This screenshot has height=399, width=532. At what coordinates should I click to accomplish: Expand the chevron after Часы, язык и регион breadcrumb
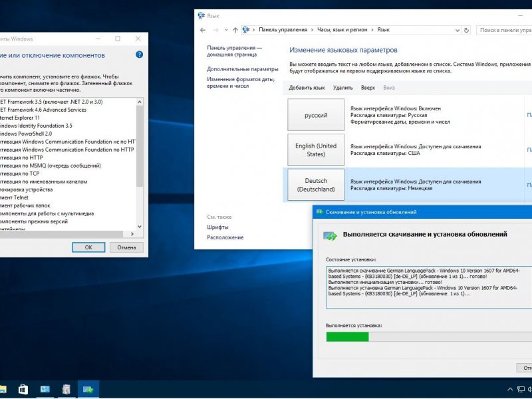pyautogui.click(x=372, y=30)
